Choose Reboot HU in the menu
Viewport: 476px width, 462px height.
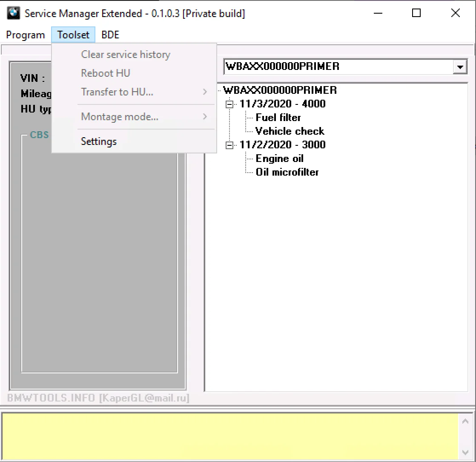click(106, 73)
